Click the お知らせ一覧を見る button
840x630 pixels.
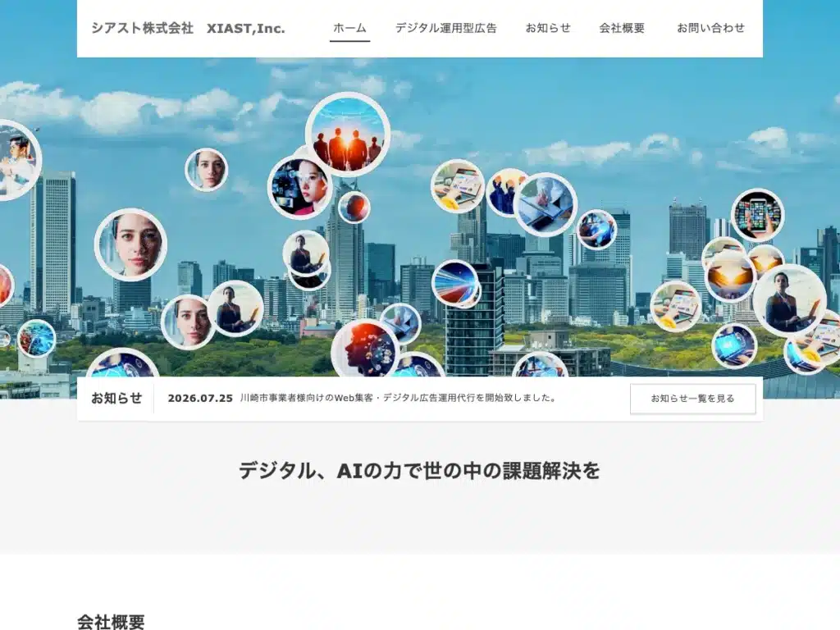pyautogui.click(x=692, y=399)
